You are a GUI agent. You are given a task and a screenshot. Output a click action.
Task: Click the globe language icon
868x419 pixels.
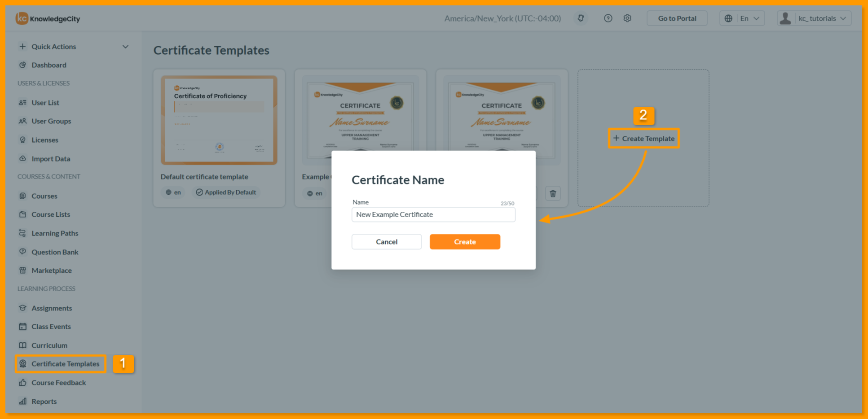(728, 18)
